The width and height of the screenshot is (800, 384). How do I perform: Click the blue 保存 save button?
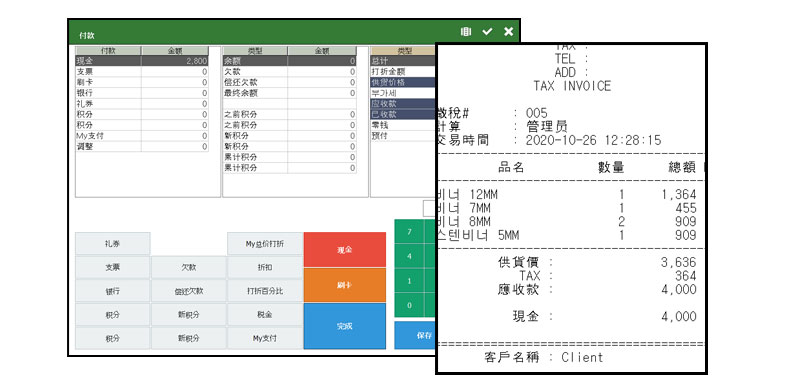point(415,336)
